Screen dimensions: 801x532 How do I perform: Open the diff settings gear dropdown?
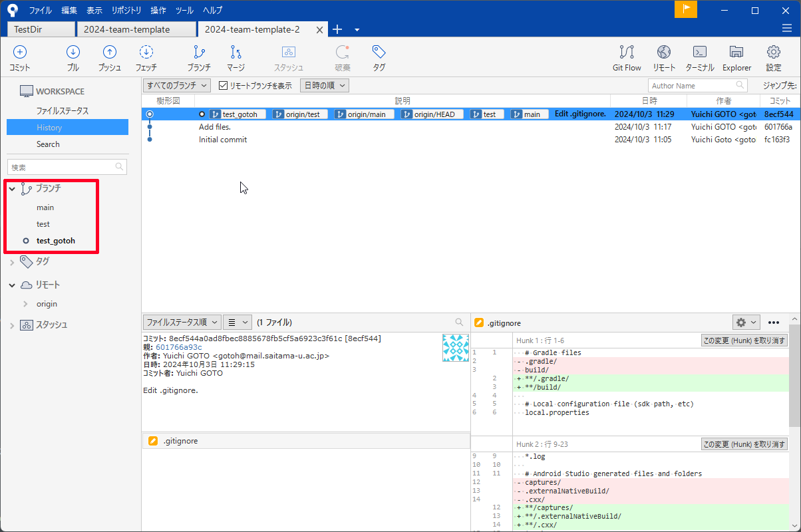tap(746, 323)
